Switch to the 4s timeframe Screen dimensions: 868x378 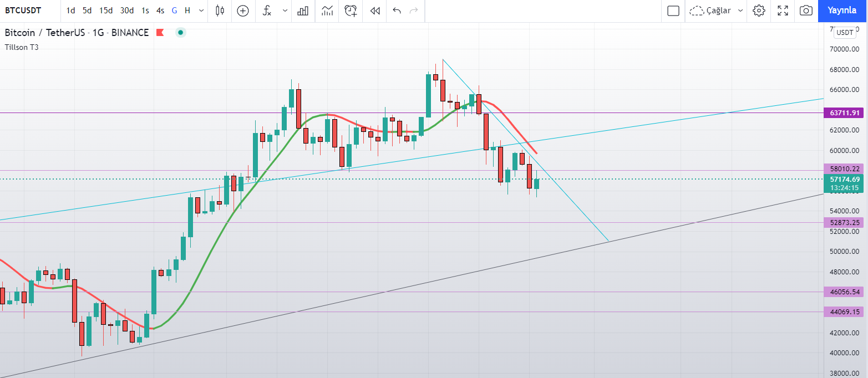coord(160,11)
